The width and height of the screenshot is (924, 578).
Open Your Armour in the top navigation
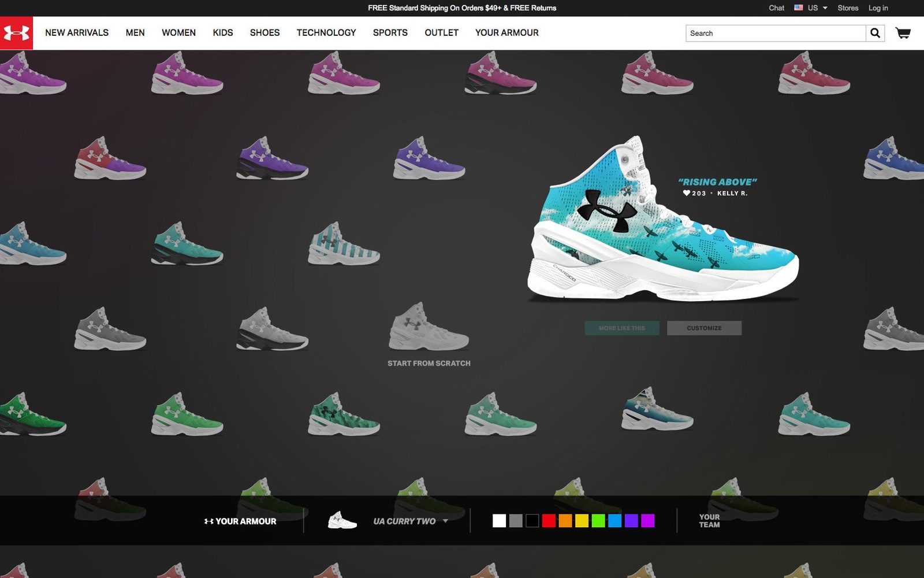(507, 33)
